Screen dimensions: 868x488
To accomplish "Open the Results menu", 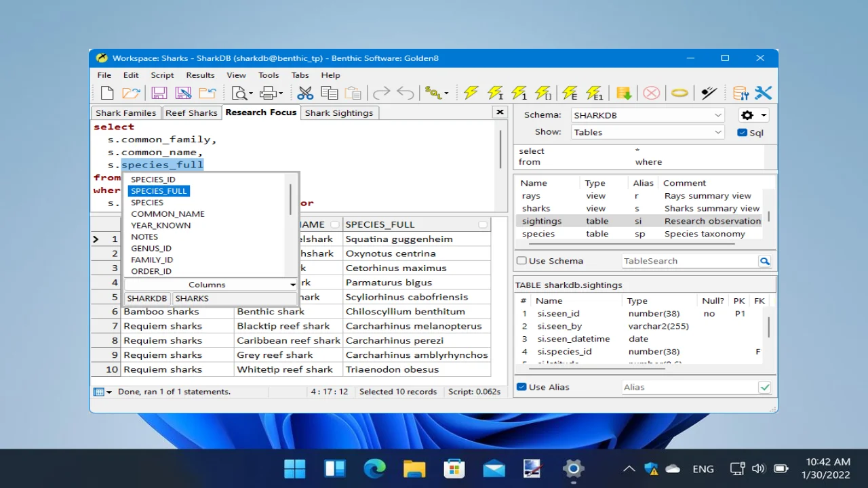I will (x=200, y=75).
